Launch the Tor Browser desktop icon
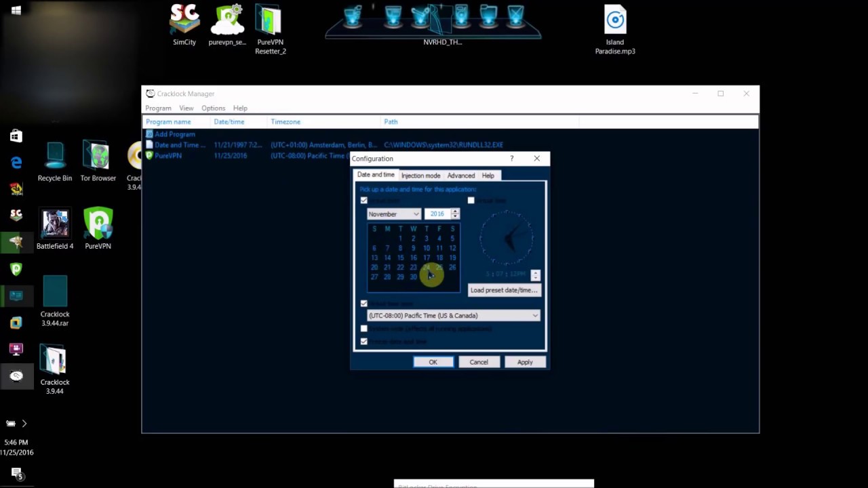Screen dimensions: 868x488 [98, 161]
